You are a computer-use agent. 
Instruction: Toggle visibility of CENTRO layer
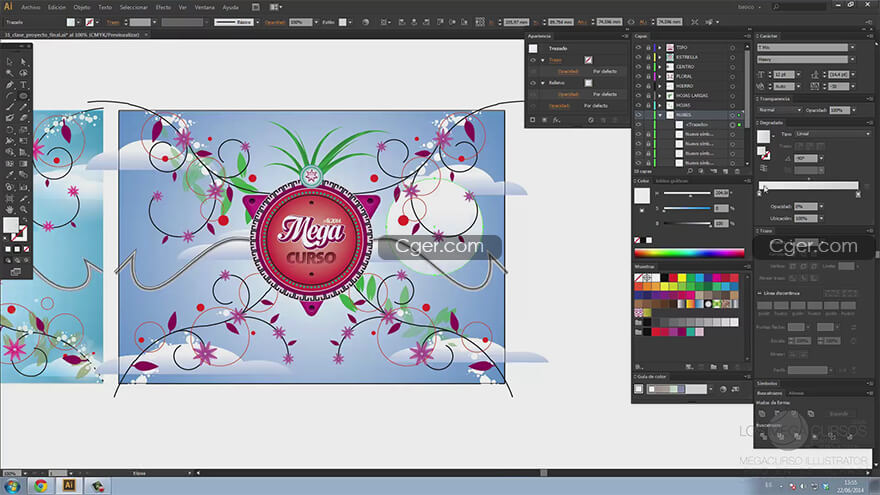tap(638, 67)
